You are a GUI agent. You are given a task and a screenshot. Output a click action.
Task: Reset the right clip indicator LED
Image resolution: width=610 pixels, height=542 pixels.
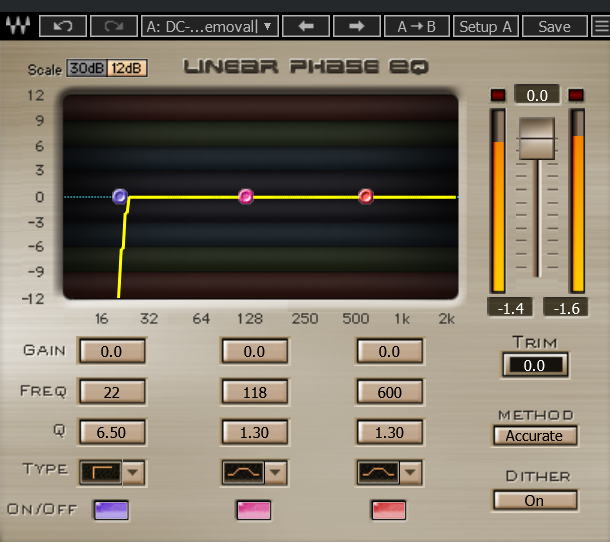576,95
